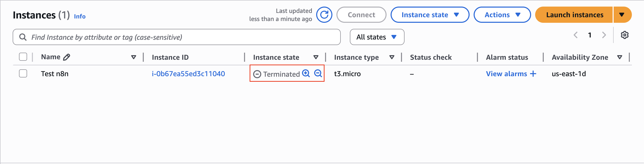Click the zoom-out filter icon beside Terminated
This screenshot has width=644, height=164.
point(318,73)
